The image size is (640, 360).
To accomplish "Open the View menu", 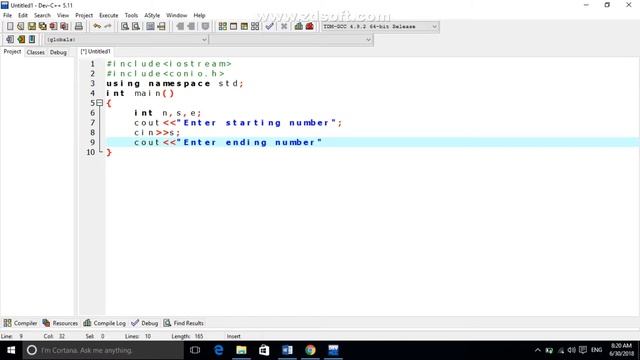I will click(62, 15).
